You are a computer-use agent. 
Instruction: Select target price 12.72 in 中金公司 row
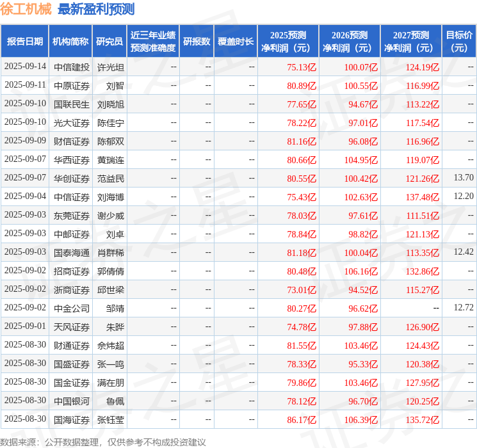(x=464, y=308)
